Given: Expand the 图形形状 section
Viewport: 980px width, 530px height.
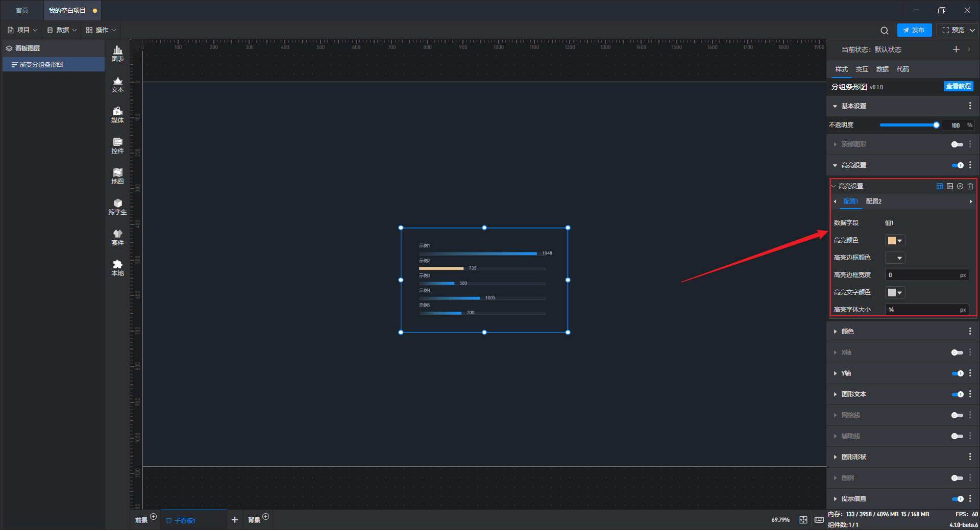Looking at the screenshot, I should [835, 457].
